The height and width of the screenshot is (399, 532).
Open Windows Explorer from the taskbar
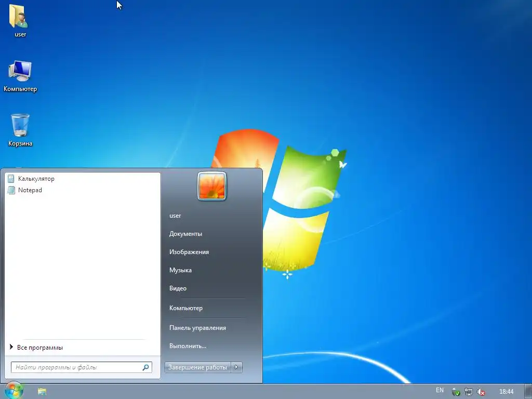pos(42,392)
